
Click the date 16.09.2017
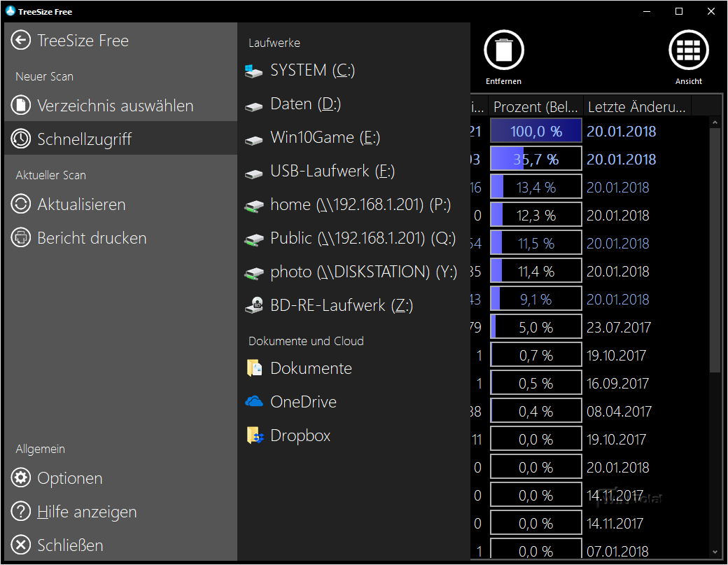[x=617, y=384]
